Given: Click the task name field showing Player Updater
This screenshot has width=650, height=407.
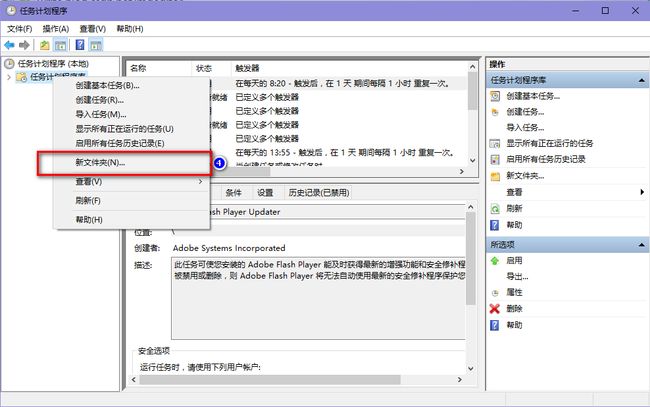Looking at the screenshot, I should 337,212.
